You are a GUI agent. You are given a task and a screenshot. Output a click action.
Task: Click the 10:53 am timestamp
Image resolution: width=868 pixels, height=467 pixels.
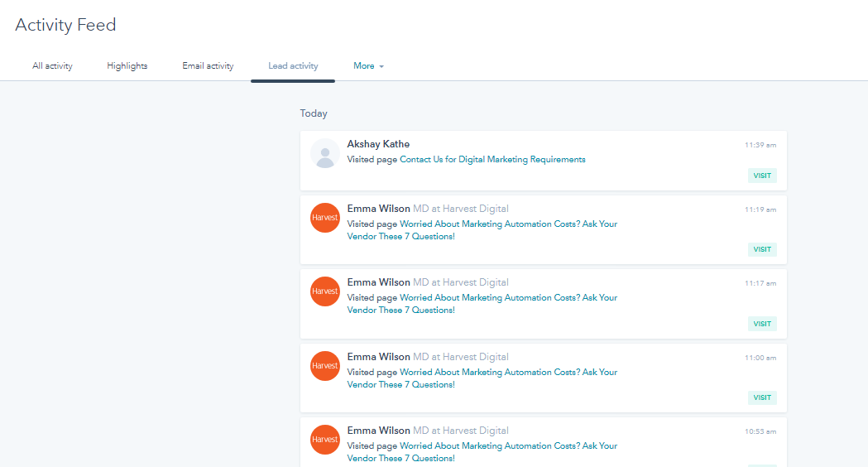coord(760,431)
